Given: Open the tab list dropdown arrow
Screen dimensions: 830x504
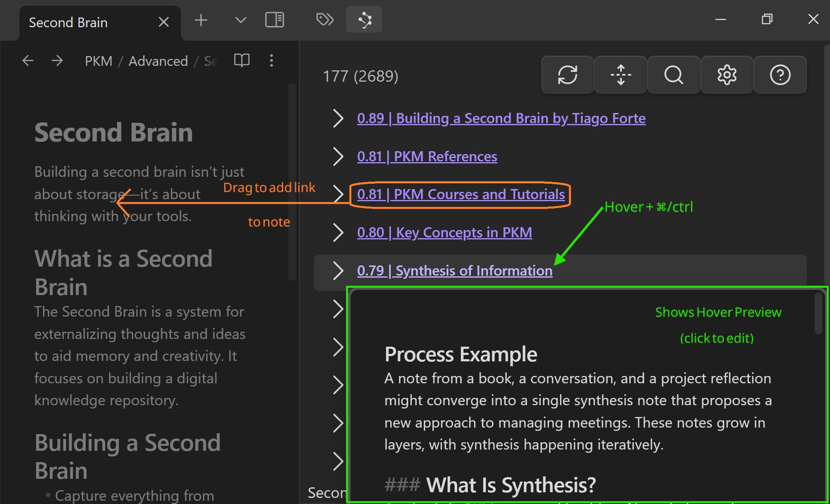Looking at the screenshot, I should click(x=241, y=20).
